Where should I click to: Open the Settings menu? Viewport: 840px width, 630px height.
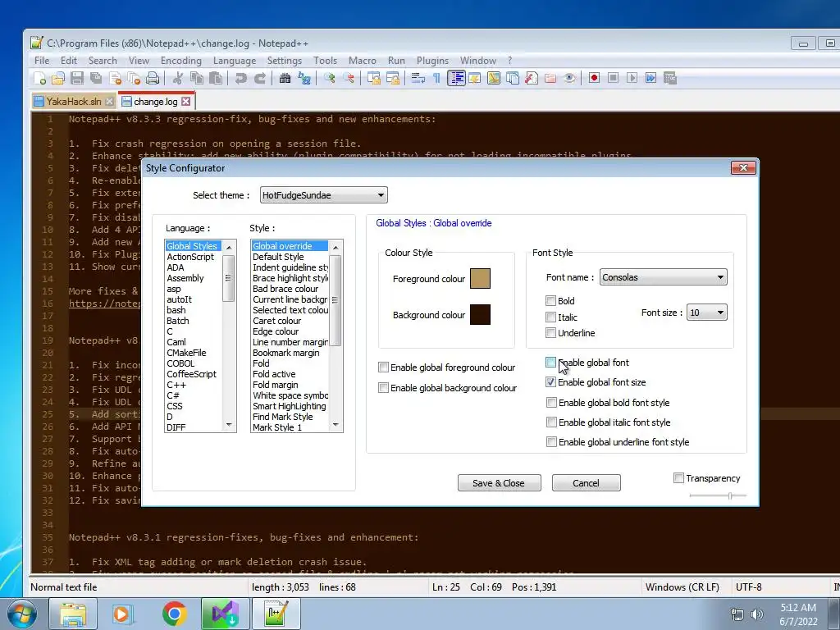[x=285, y=61]
